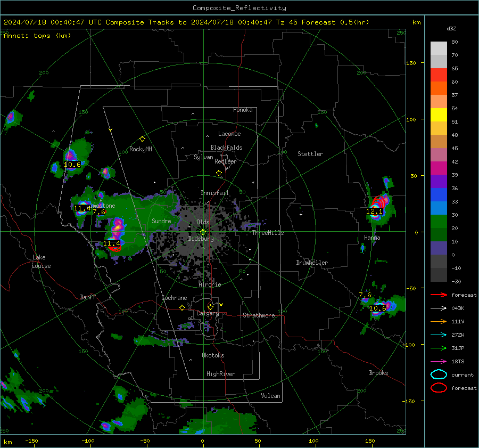Click the 10.6 storm top label west of RockyMH
This screenshot has width=479, height=448.
[72, 165]
